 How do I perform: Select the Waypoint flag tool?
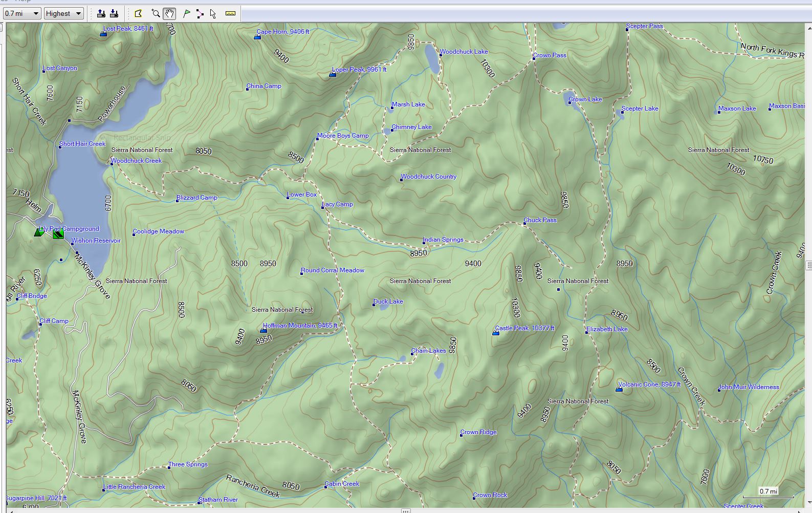pyautogui.click(x=187, y=14)
